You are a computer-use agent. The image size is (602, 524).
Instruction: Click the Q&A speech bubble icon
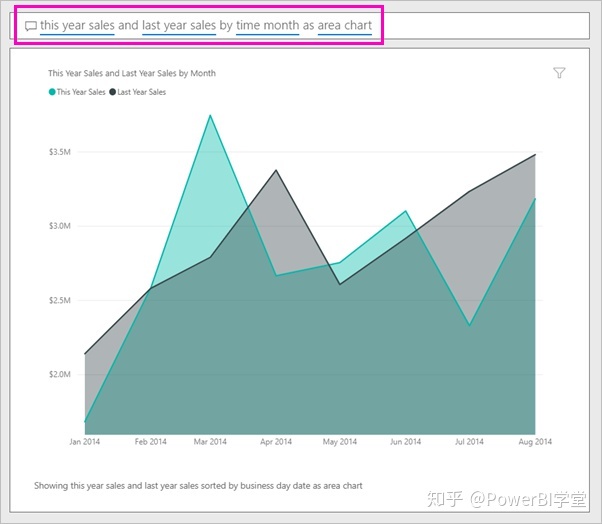(31, 26)
